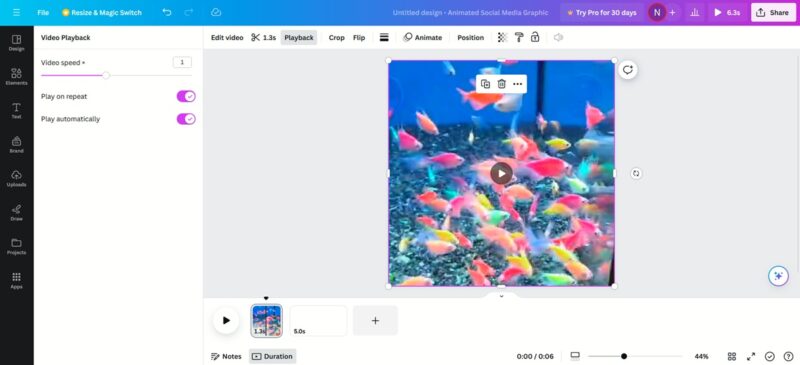The image size is (800, 365).
Task: Trim video with scissors 1.3s button
Action: 263,38
